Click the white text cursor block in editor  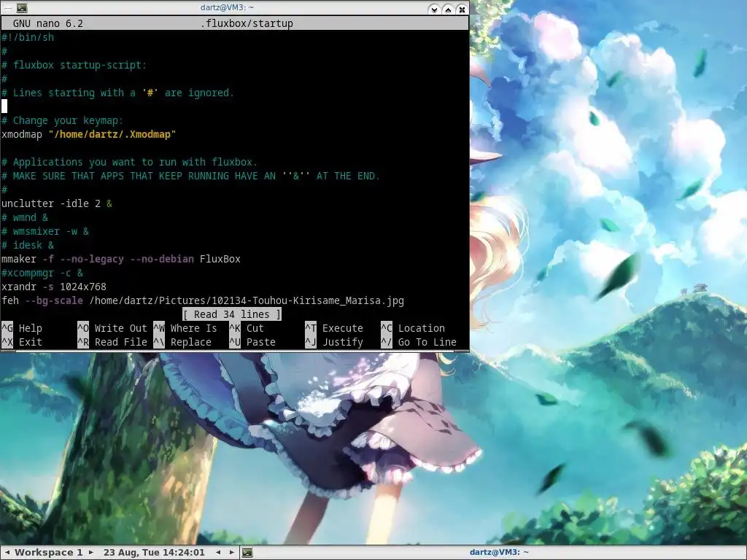point(4,106)
